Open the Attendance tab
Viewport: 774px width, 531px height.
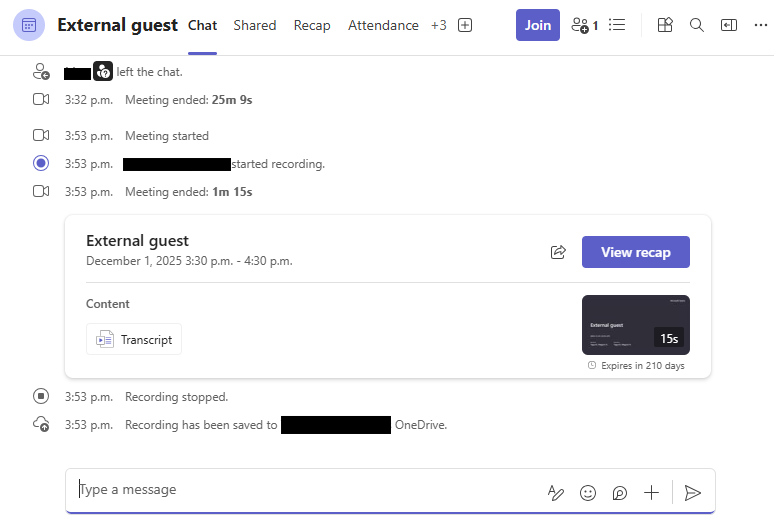coord(383,25)
